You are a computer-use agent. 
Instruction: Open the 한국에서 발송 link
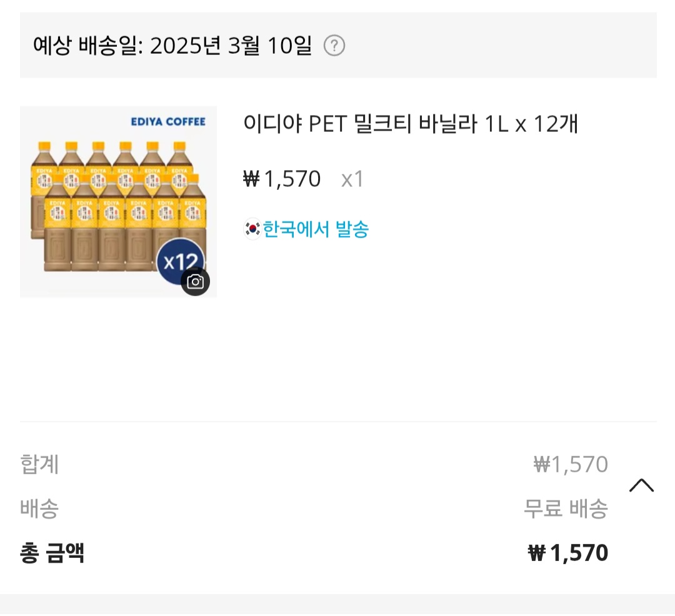click(316, 229)
